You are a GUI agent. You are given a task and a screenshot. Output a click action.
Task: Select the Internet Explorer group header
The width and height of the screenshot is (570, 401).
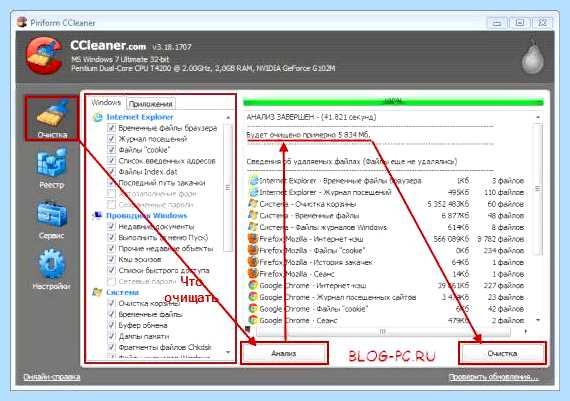140,117
